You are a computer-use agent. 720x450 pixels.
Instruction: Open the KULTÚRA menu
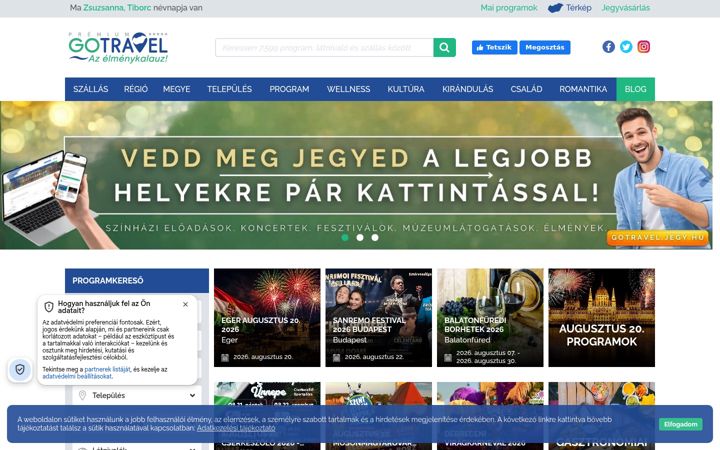[x=406, y=89]
